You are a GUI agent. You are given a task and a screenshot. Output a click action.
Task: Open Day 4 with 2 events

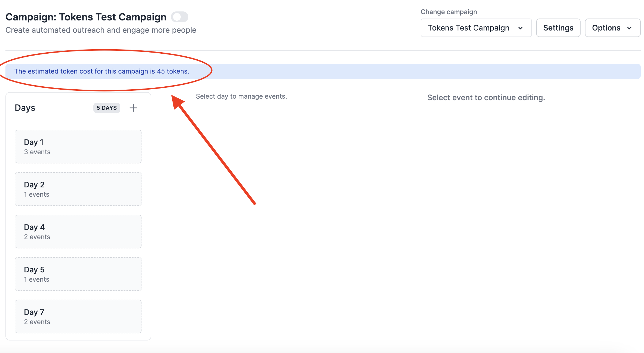pos(78,232)
